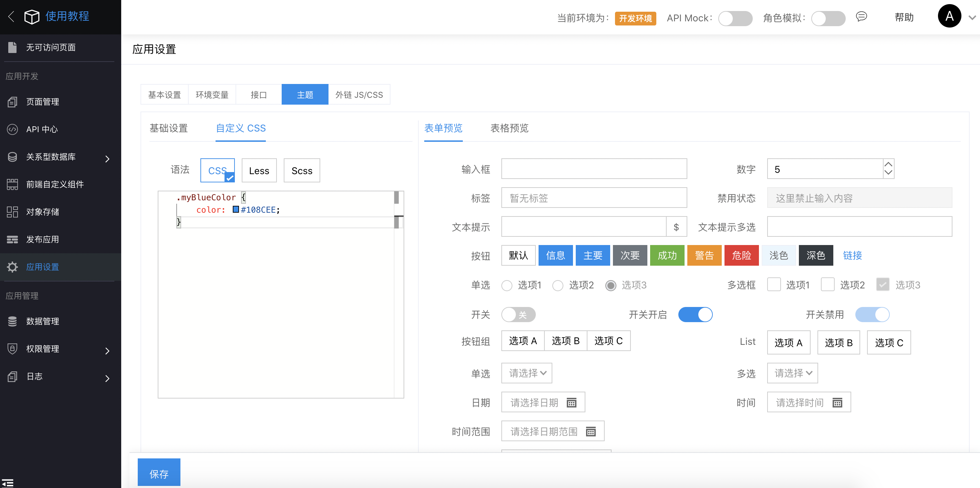The image size is (980, 488).
Task: Click the 文本提示多选 input field
Action: pyautogui.click(x=859, y=226)
